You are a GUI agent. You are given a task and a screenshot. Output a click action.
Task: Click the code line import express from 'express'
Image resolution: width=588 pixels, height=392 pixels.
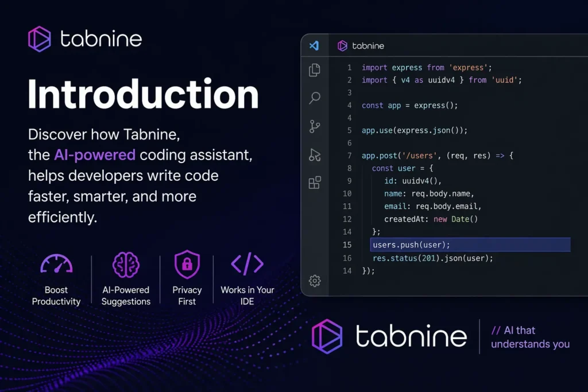[427, 68]
